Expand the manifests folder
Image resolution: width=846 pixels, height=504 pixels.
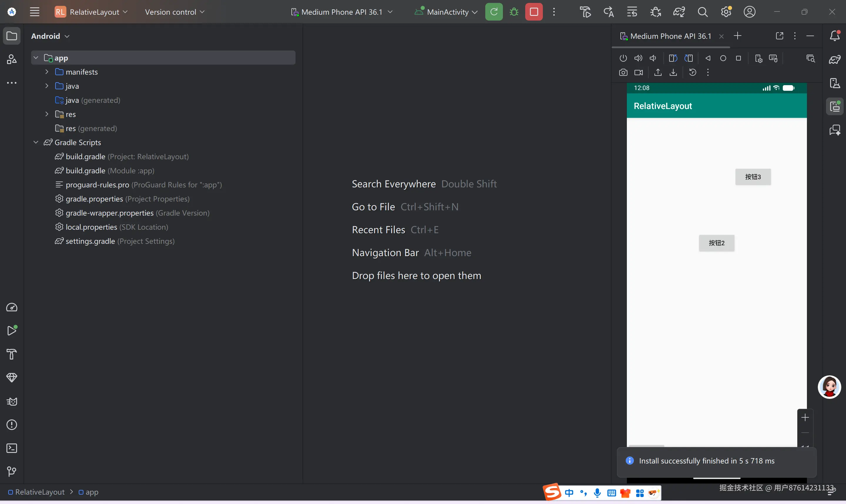pyautogui.click(x=47, y=72)
